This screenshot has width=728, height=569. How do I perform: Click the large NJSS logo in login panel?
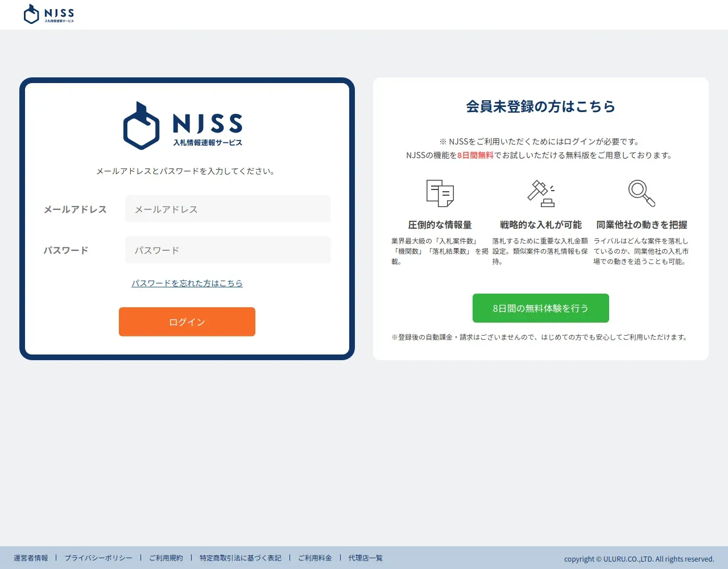click(x=183, y=126)
